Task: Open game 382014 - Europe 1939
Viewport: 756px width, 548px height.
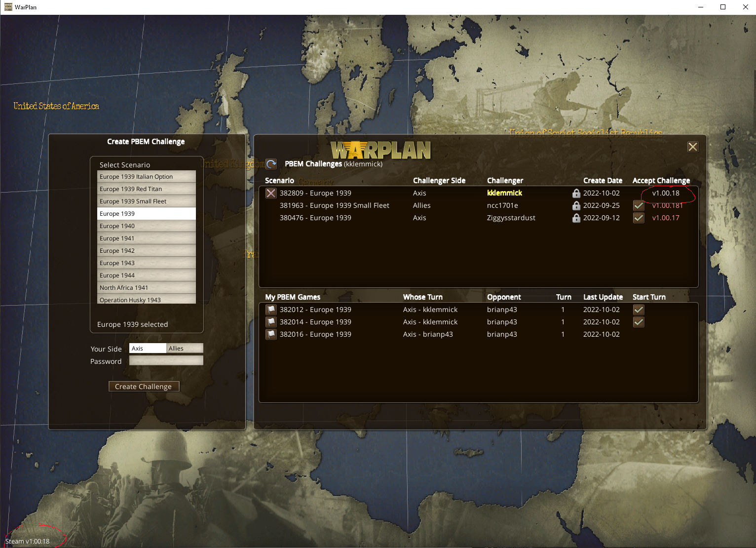Action: pyautogui.click(x=315, y=322)
